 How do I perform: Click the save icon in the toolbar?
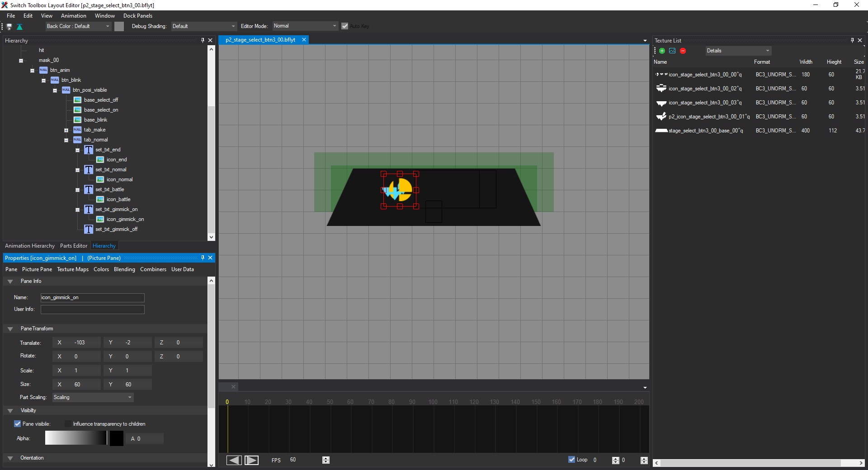(x=9, y=27)
